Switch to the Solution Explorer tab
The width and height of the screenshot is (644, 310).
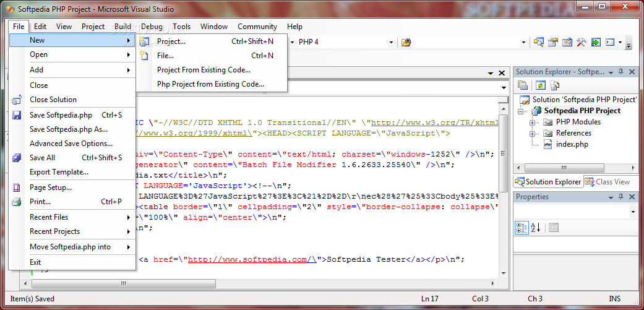(548, 181)
